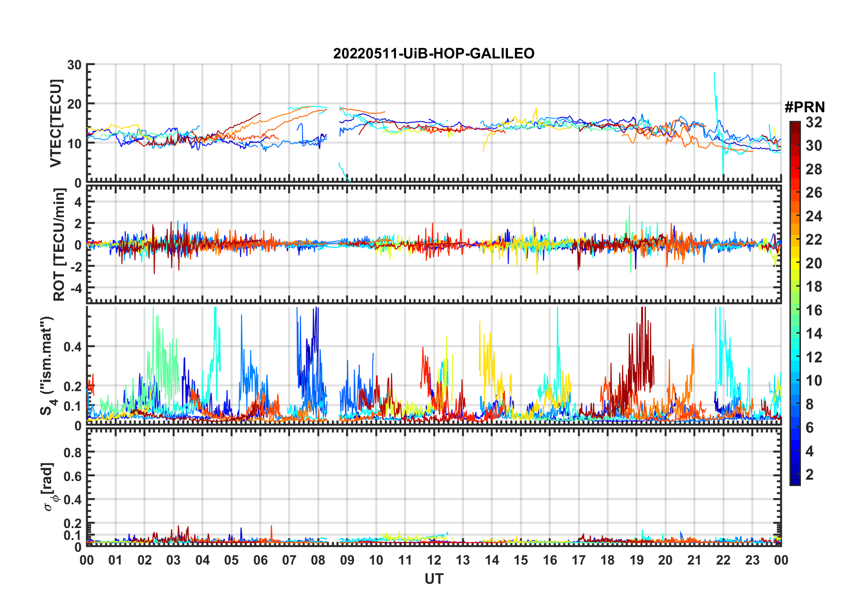Select the 23 hour tick on UT axis
Image resolution: width=868 pixels, height=607 pixels.
click(x=752, y=560)
